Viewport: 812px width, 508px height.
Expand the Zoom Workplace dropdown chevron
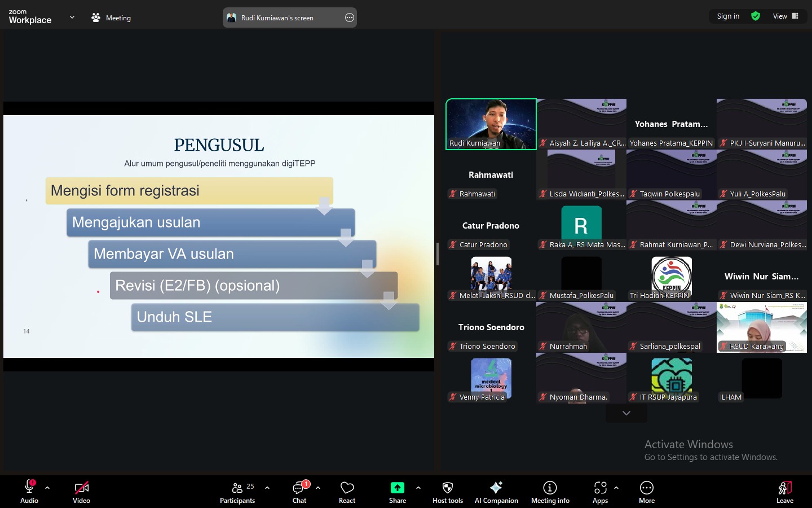tap(72, 17)
